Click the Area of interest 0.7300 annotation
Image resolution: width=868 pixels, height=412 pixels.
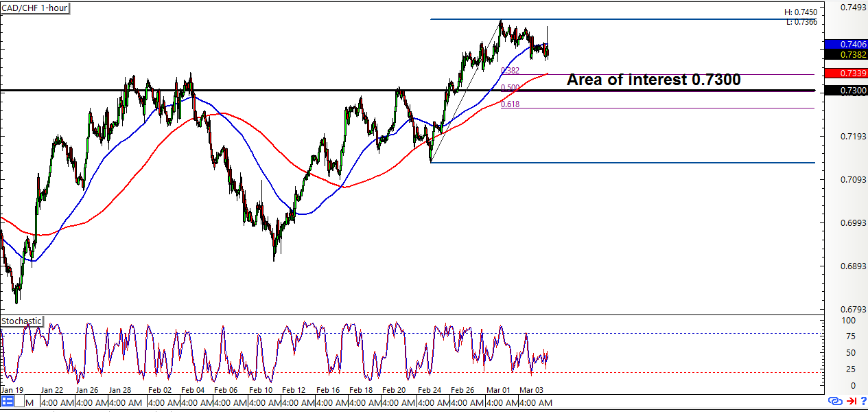point(653,80)
